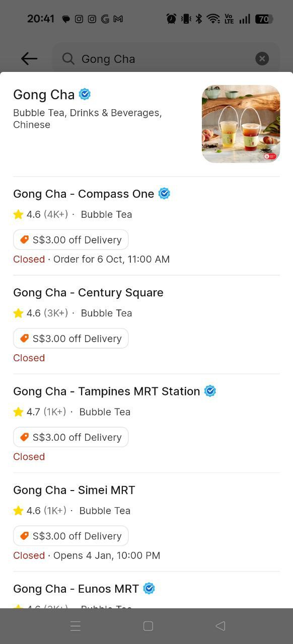Tap the back arrow to exit search
This screenshot has height=644, width=293.
[x=29, y=58]
